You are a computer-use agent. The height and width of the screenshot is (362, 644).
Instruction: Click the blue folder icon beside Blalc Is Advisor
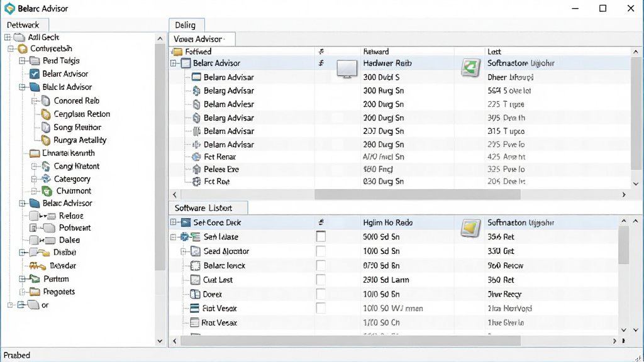click(x=35, y=87)
